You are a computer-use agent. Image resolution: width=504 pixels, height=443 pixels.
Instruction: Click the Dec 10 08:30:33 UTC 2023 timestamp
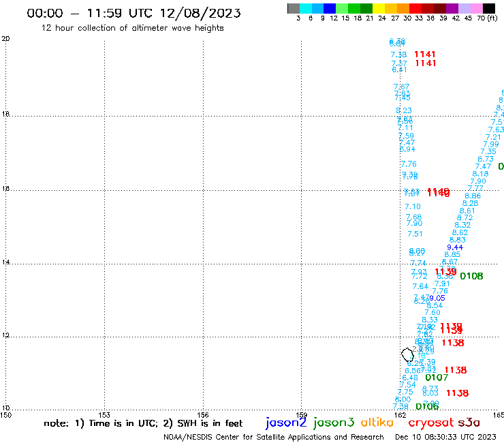(445, 437)
